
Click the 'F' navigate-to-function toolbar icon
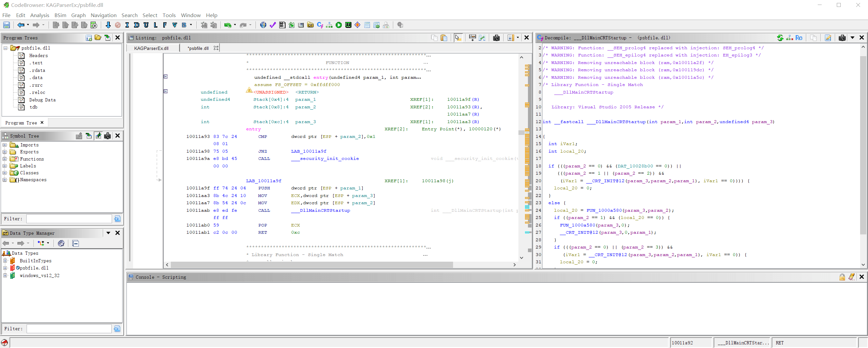(165, 25)
